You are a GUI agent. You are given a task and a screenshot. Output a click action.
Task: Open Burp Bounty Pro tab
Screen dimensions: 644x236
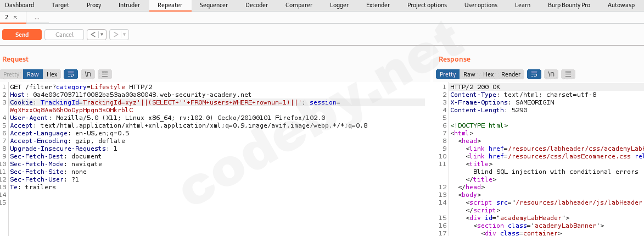[x=569, y=6]
